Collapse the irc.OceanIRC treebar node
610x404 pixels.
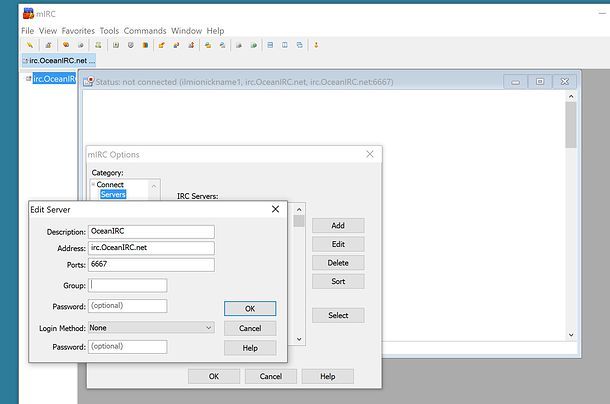coord(28,79)
